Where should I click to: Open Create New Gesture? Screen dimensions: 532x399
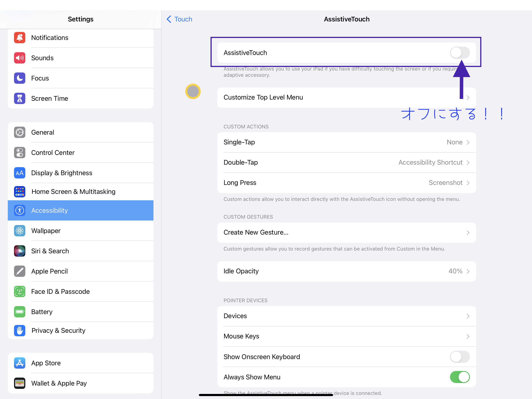tap(346, 232)
